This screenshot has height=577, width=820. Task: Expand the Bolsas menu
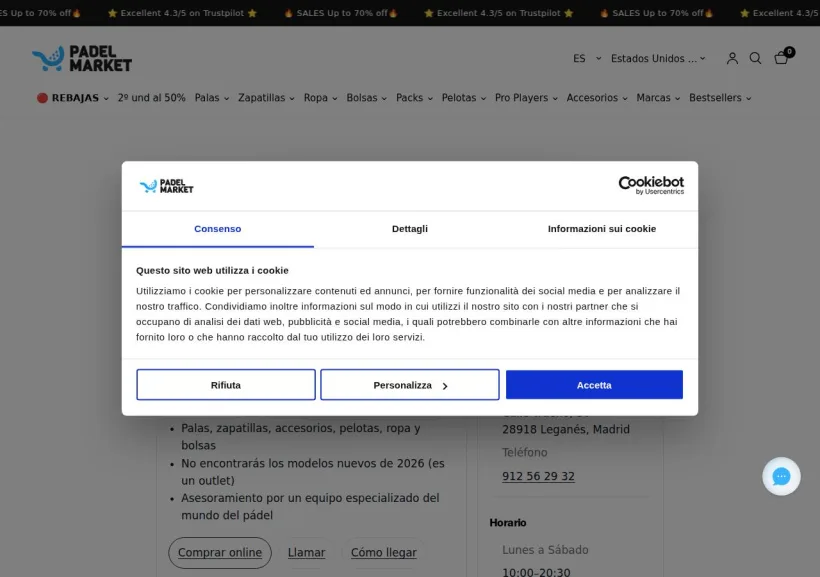pyautogui.click(x=367, y=98)
